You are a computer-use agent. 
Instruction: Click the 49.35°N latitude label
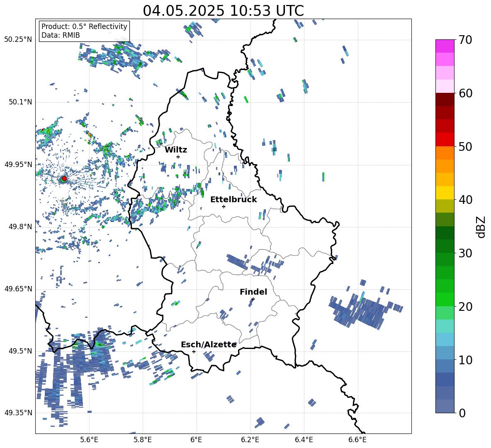point(18,413)
